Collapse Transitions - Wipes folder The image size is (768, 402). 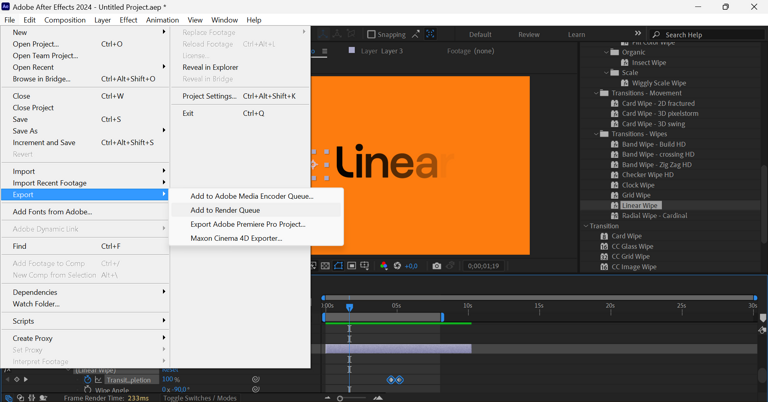point(596,134)
